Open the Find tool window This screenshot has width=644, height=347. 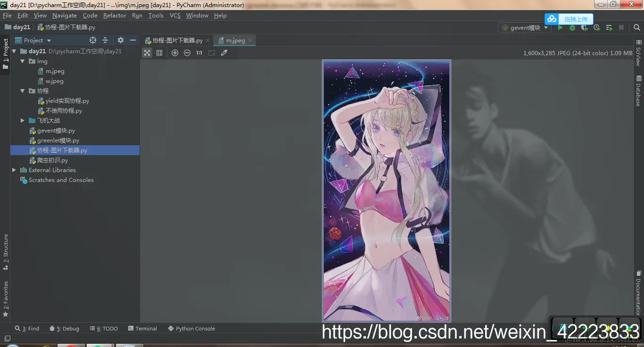(27, 329)
